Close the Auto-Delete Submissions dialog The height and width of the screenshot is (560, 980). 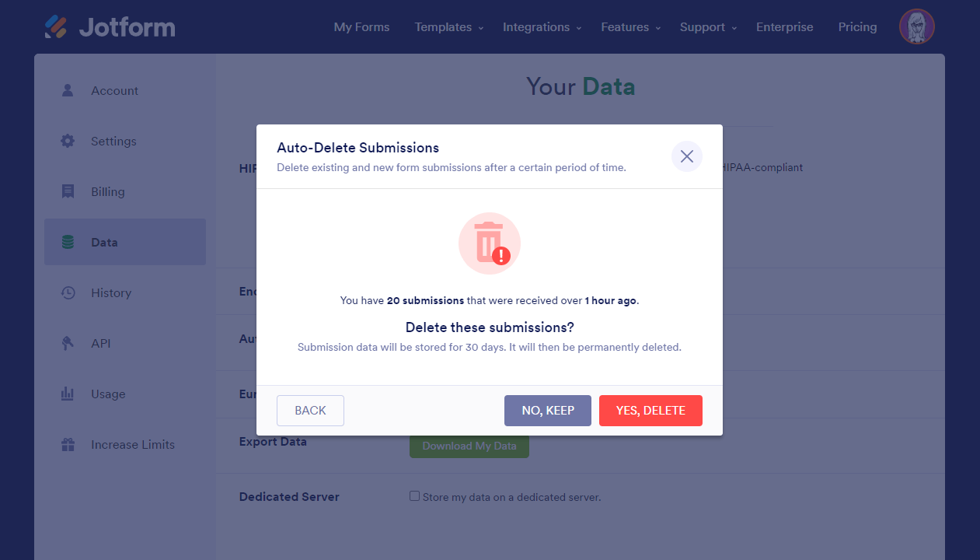pyautogui.click(x=686, y=156)
